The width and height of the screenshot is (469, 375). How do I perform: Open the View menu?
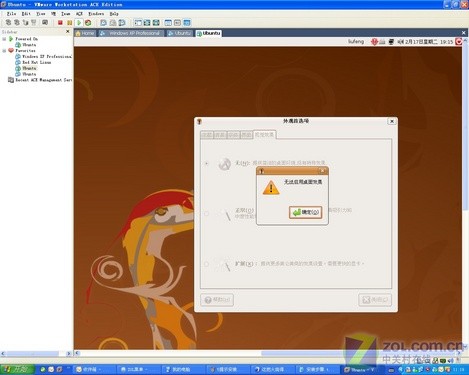pyautogui.click(x=41, y=14)
